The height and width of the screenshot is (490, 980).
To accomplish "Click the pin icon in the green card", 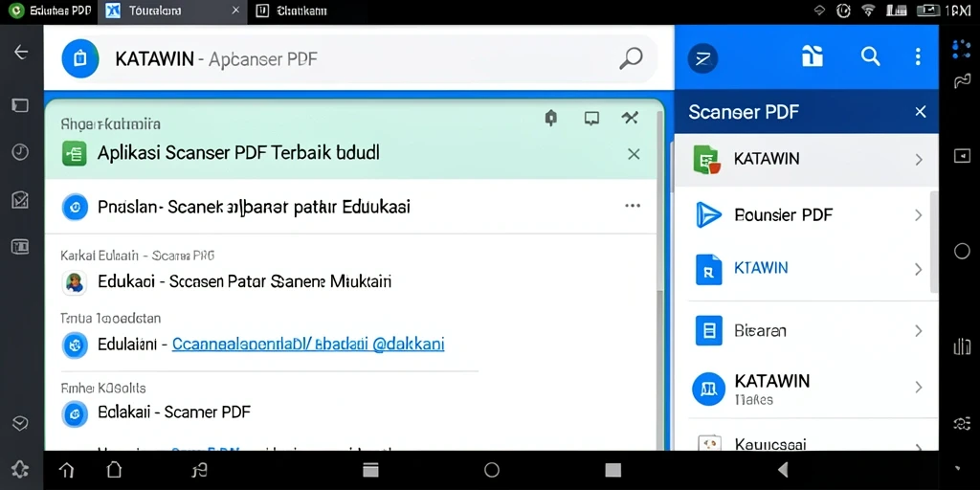I will [550, 118].
